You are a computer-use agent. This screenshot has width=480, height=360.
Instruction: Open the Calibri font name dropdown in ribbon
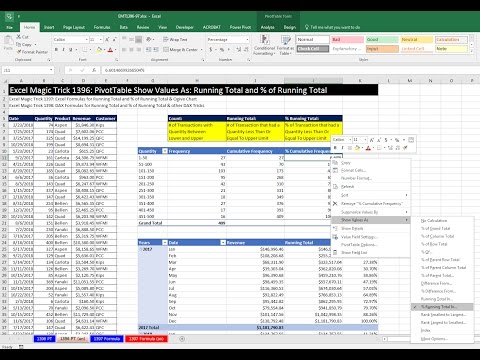(x=86, y=39)
